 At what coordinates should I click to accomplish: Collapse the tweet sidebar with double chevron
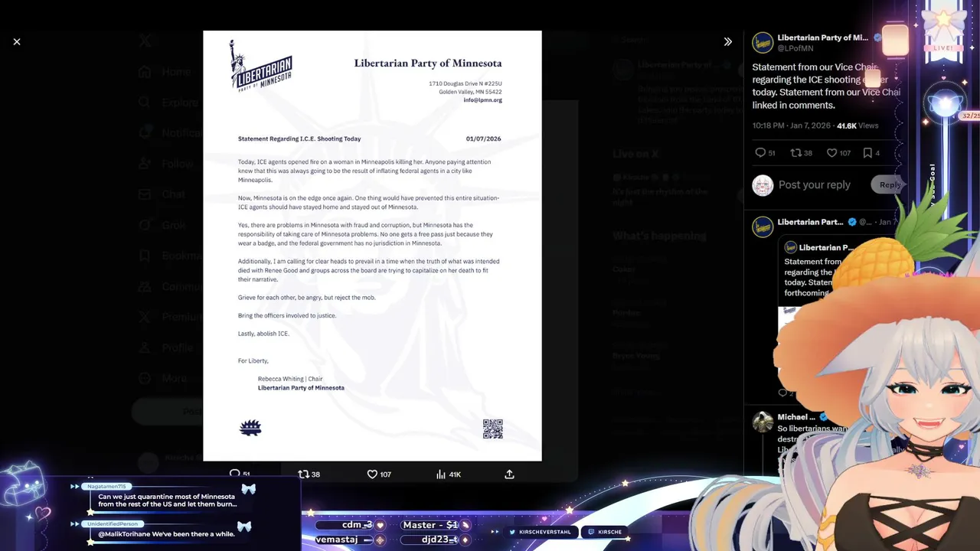point(728,41)
